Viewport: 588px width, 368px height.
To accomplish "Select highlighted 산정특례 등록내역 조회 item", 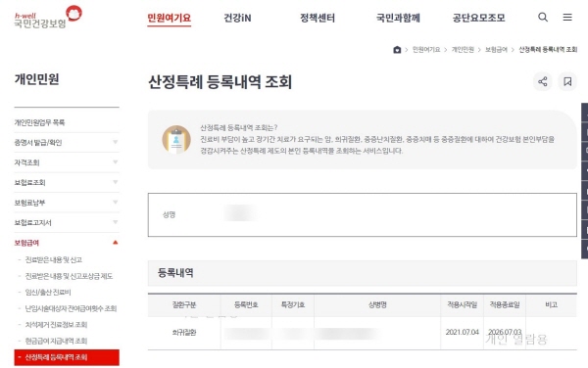I will click(x=67, y=357).
